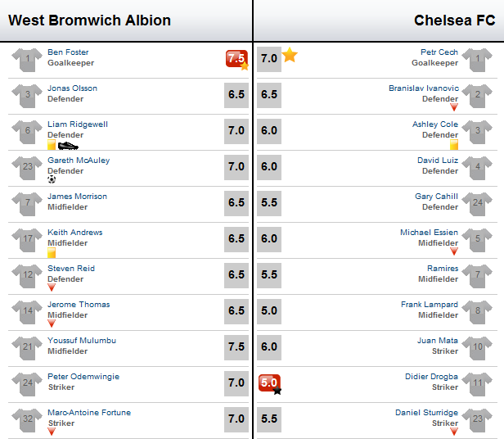Click Ben Foster's number 1 shirt icon
The height and width of the screenshot is (439, 504).
(x=27, y=60)
